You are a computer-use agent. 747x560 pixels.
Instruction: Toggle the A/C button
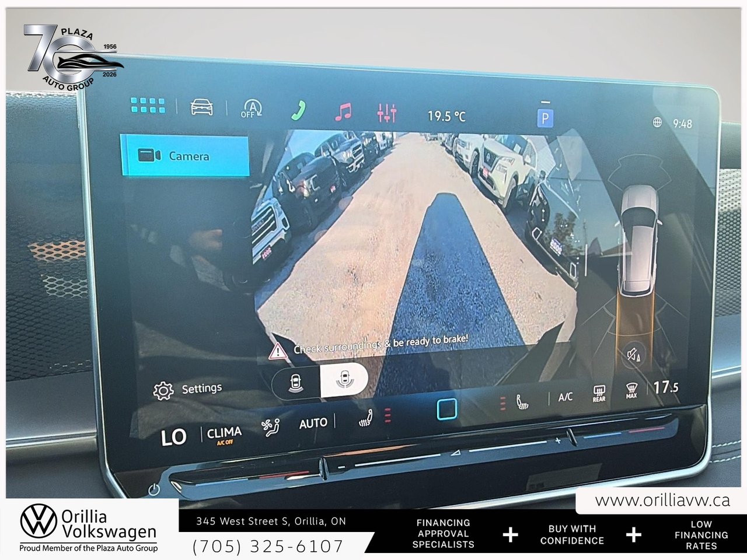tap(566, 397)
